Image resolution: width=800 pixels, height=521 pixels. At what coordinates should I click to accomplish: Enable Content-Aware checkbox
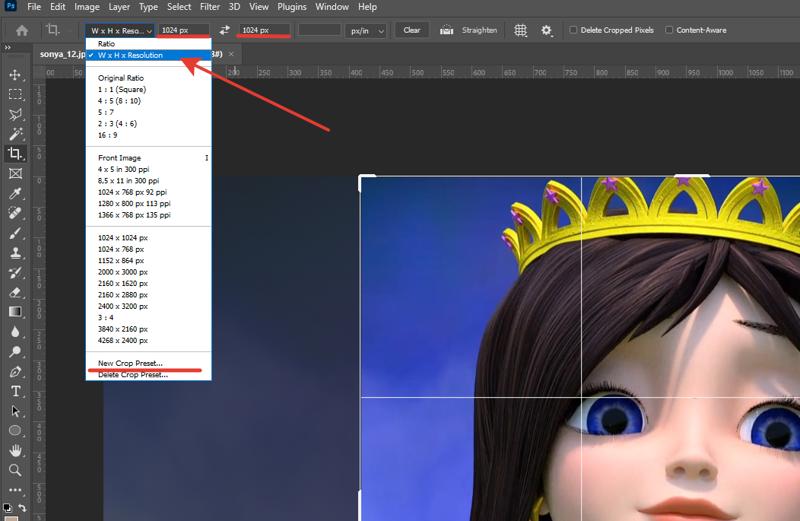(x=669, y=30)
